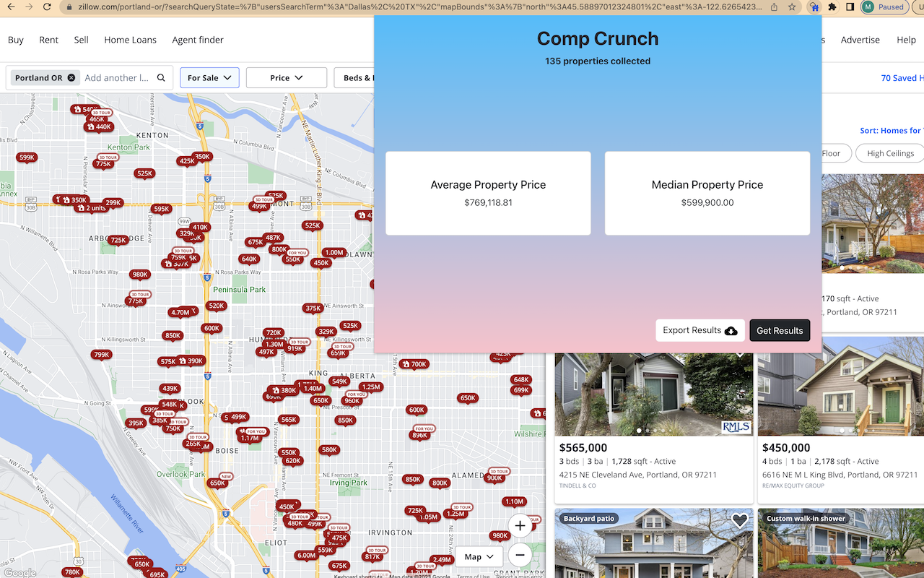Click the Comp Crunch title
The image size is (924, 578).
pos(598,38)
